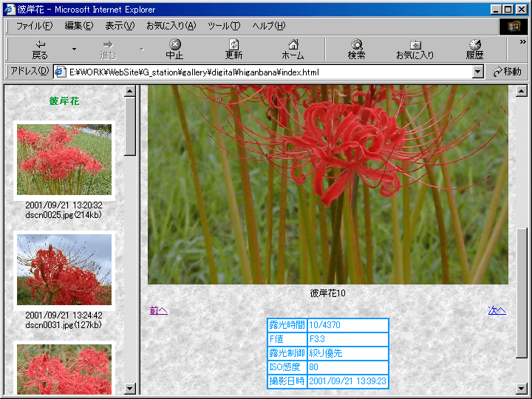Click the Forward (進む) toolbar button
The image size is (532, 399).
coord(108,50)
